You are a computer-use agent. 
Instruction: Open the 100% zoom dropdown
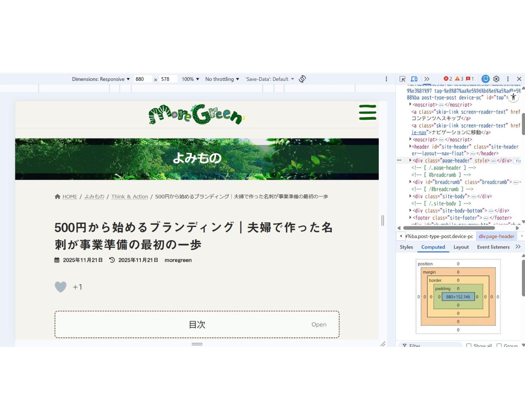coord(190,79)
